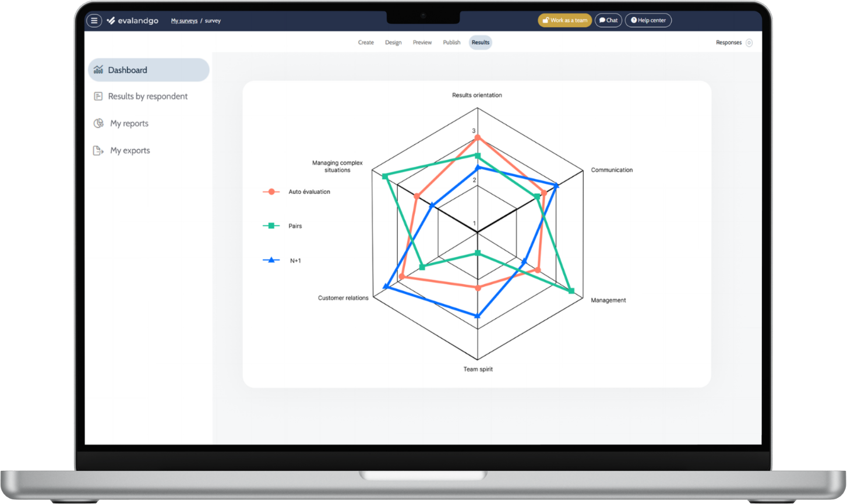This screenshot has width=847, height=504.
Task: Click the Results by respondent list icon
Action: pos(98,97)
